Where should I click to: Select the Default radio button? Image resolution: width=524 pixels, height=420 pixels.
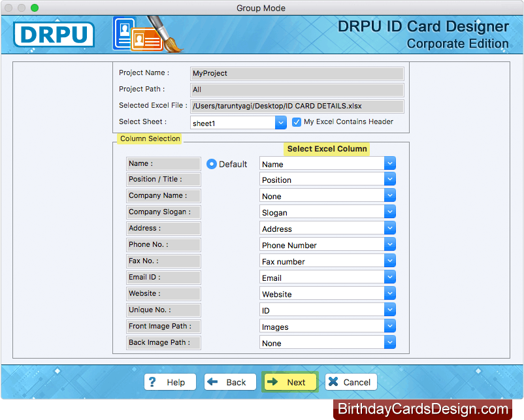(x=212, y=164)
